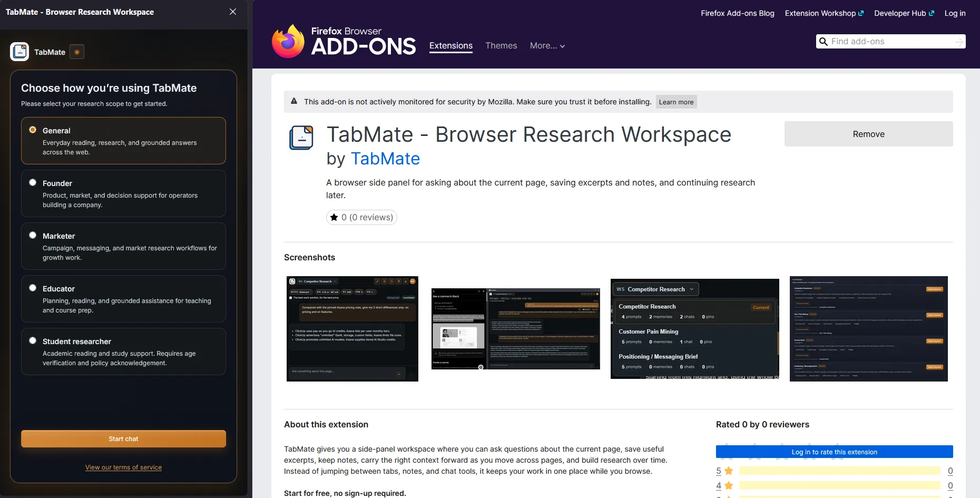Screen dimensions: 980x498
Task: Close the TabMate side panel
Action: coord(233,12)
